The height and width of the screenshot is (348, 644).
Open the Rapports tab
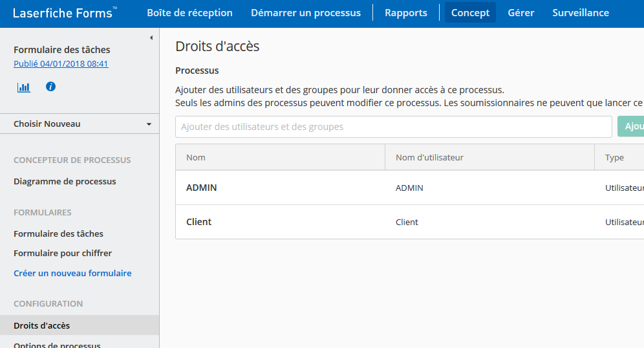pos(406,13)
